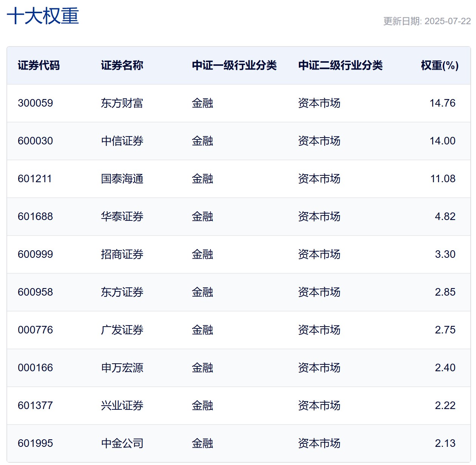Click the 广发证券 security name
This screenshot has height=465, width=476.
(x=122, y=330)
